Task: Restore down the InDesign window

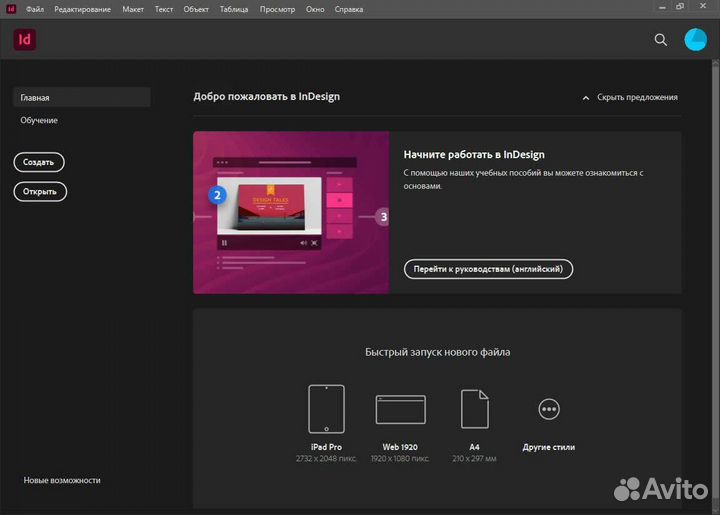Action: 680,6
